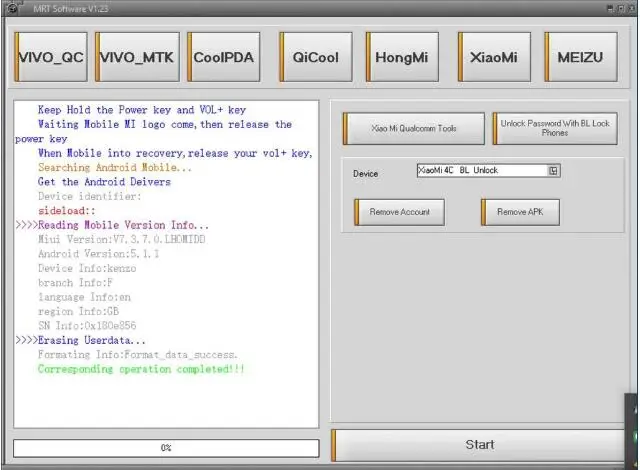640x470 pixels.
Task: Click the 'Miui Version:V7.3.7.0.LHOMIDD' line
Action: click(x=122, y=239)
